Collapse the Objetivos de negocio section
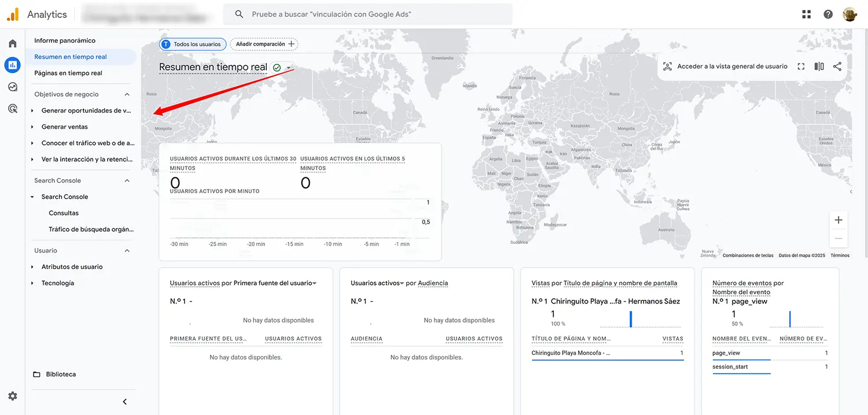The image size is (868, 415). click(127, 94)
